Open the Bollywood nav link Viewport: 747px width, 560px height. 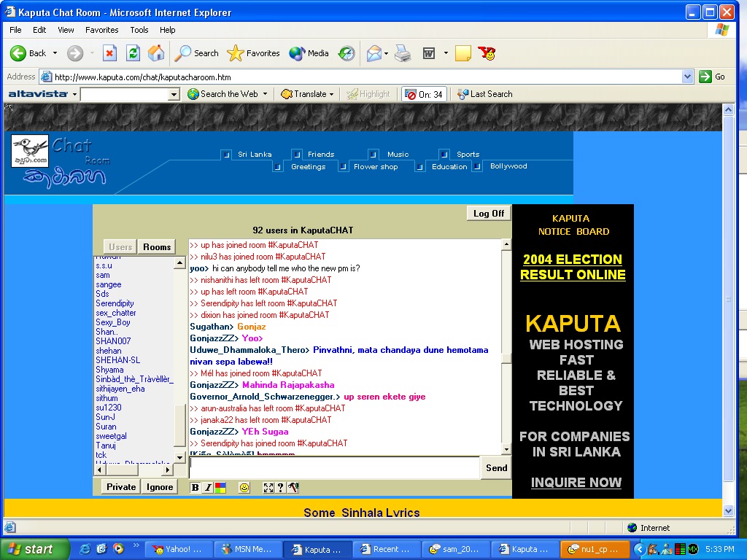508,166
